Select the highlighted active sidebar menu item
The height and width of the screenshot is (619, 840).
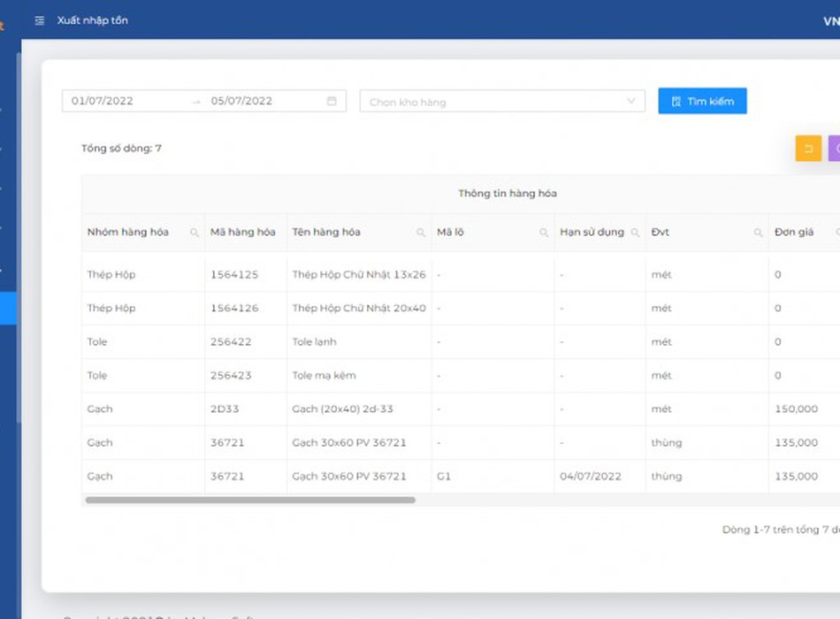[x=8, y=308]
